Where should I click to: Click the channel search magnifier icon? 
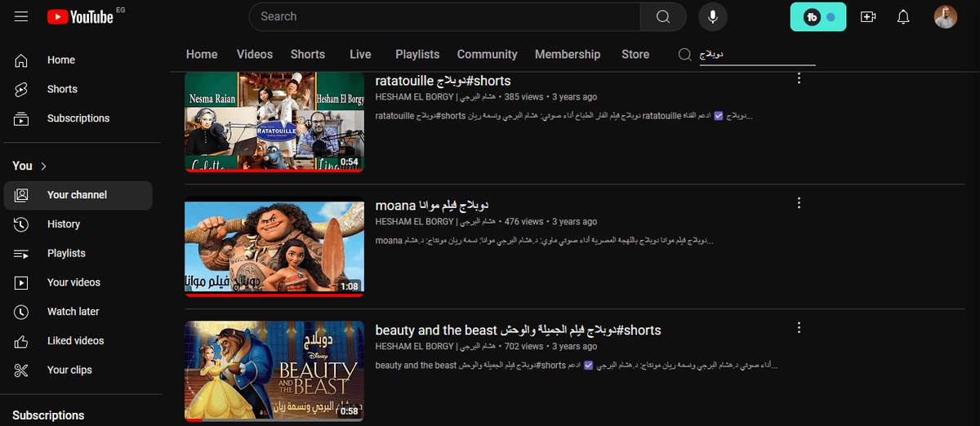(x=685, y=55)
